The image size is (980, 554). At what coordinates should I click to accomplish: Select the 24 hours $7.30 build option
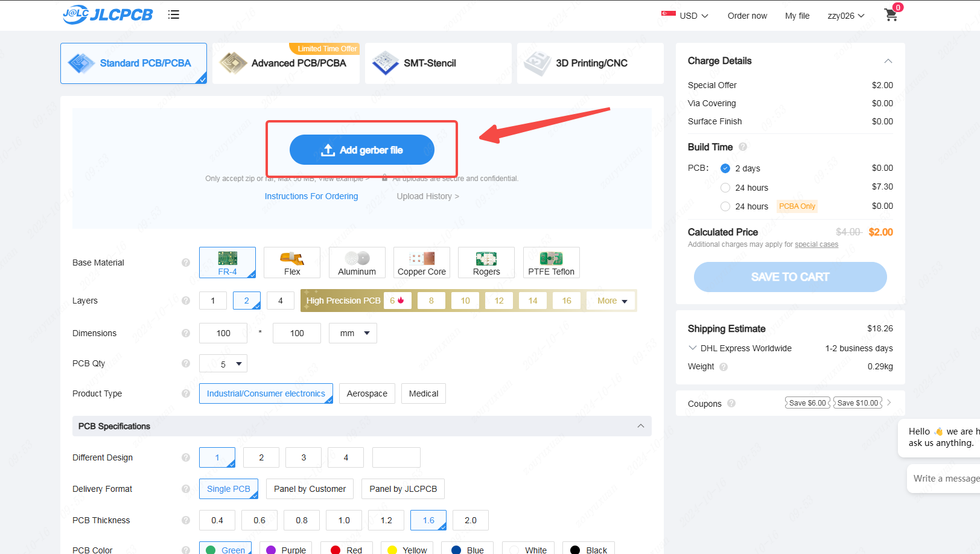click(725, 188)
